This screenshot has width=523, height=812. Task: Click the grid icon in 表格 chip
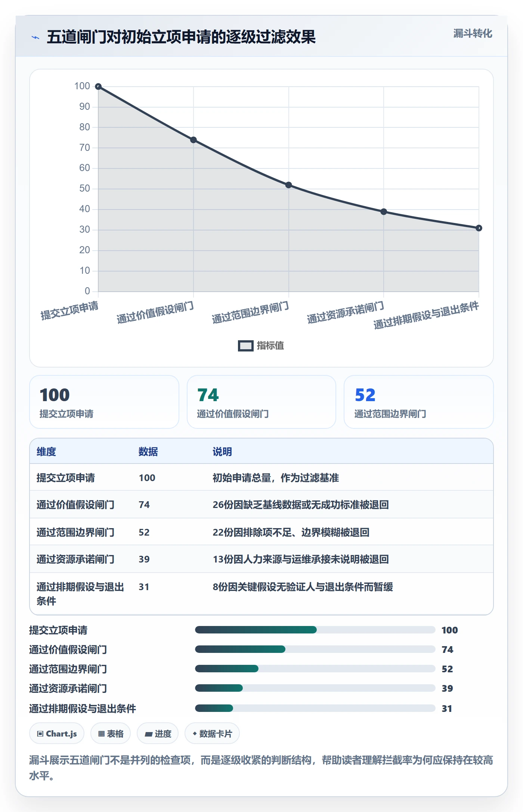[x=101, y=734]
